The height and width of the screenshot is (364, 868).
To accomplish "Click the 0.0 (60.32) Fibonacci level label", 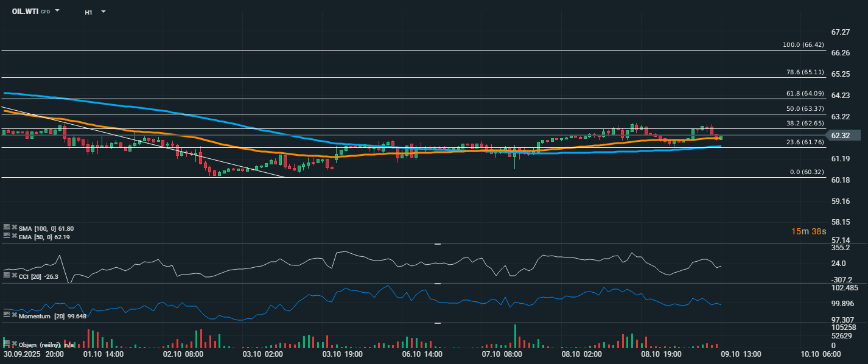I will point(807,172).
